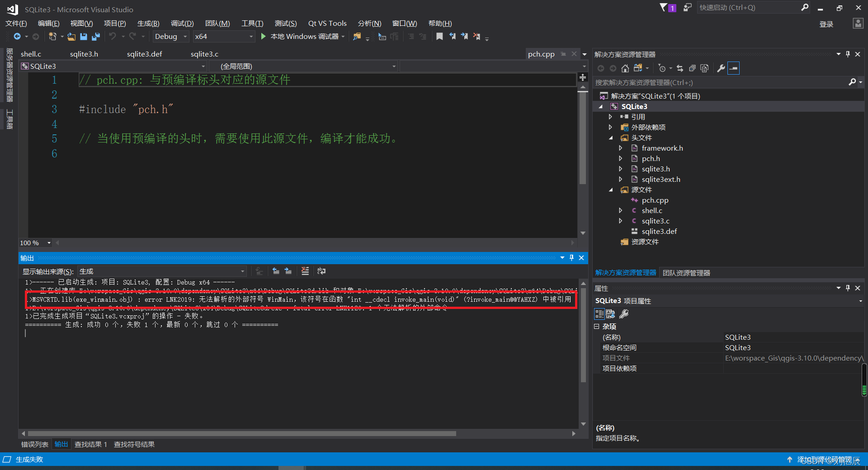Open the 错误列表 tab

tap(35, 445)
